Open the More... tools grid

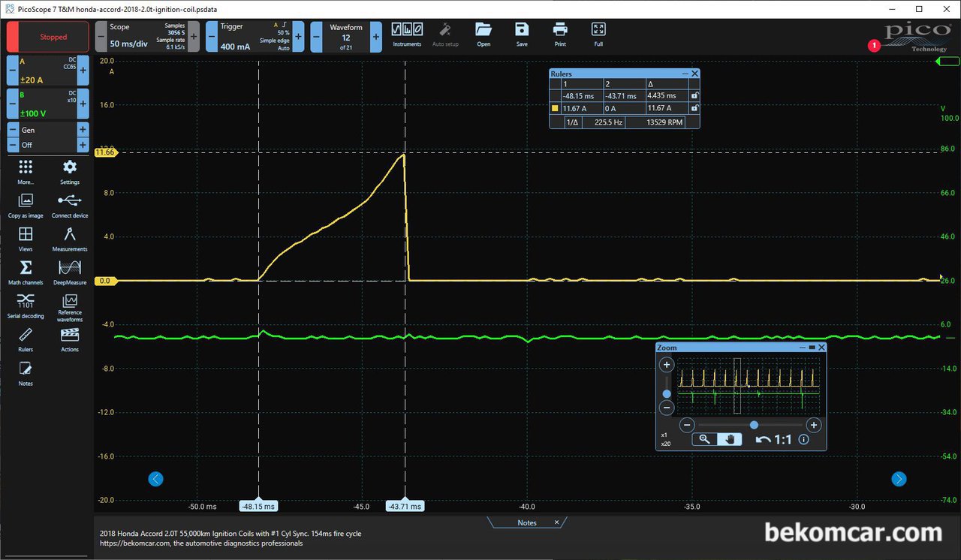[x=26, y=171]
